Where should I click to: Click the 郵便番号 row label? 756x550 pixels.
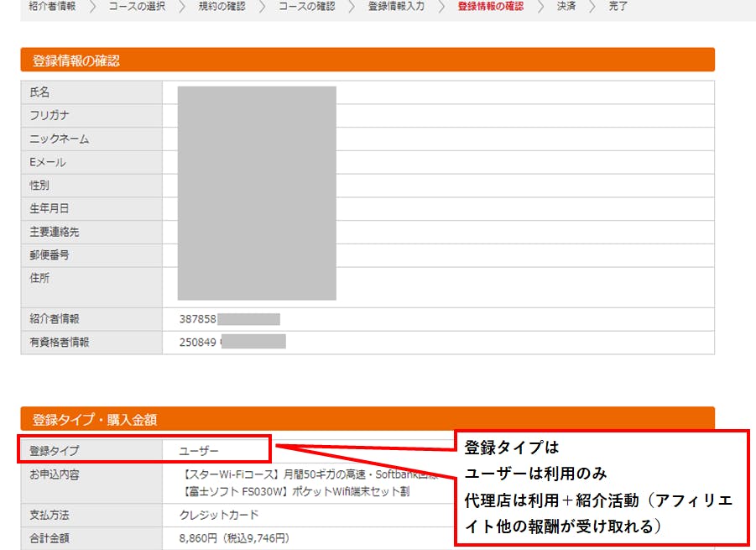point(50,254)
